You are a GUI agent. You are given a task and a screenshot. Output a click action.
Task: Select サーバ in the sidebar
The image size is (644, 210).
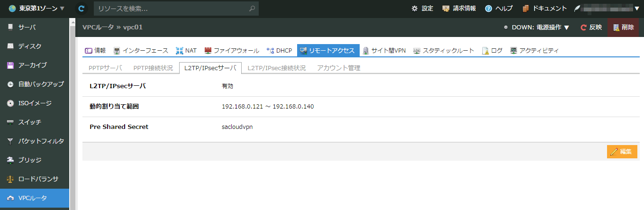[x=35, y=27]
